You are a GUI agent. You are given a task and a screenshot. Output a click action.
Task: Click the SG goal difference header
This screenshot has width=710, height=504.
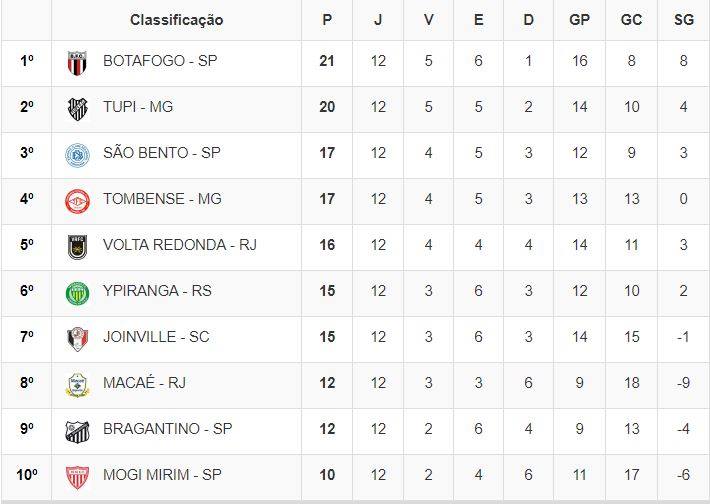683,20
